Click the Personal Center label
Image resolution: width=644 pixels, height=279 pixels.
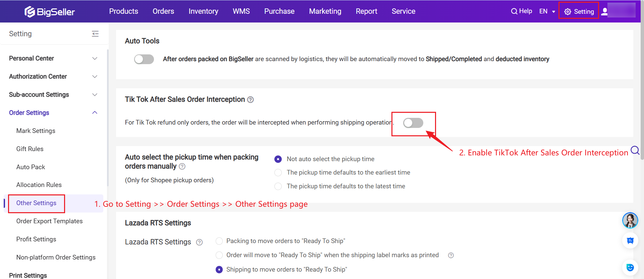32,58
